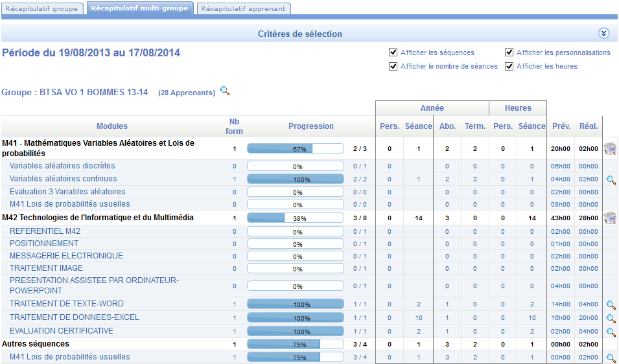619x364 pixels.
Task: Open the documents icon for module M42 Technologies
Action: [609, 218]
